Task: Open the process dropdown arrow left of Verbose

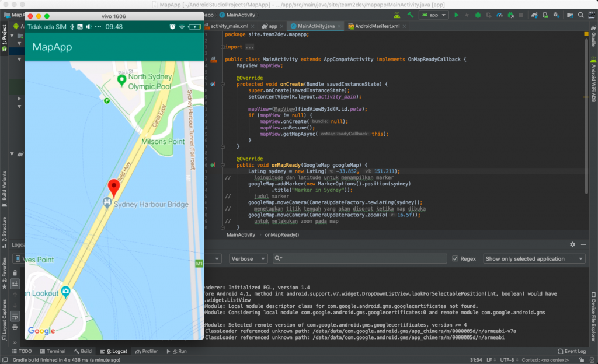Action: coord(217,258)
